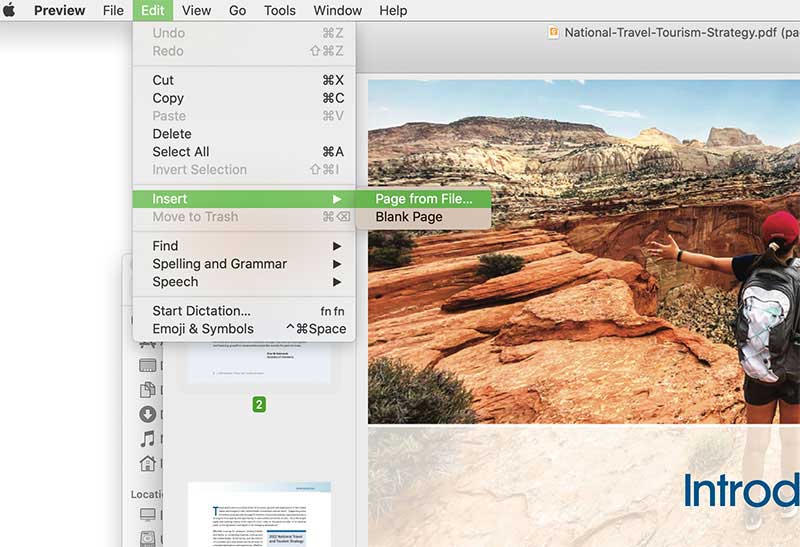
Task: Choose Page from File in Insert submenu
Action: click(x=424, y=199)
